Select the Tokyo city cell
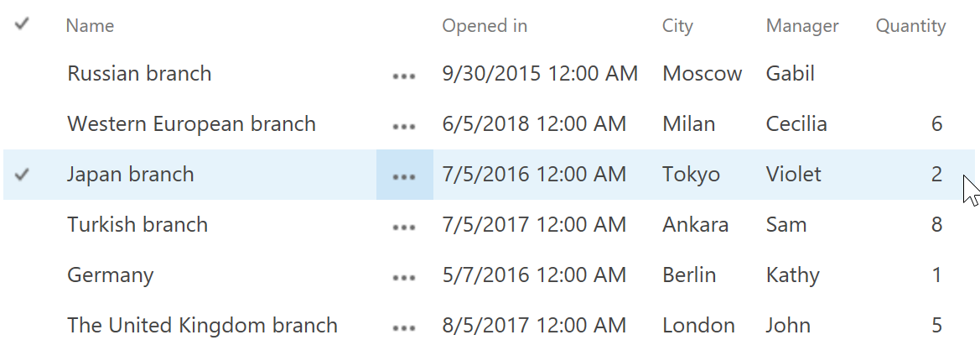980x340 pixels. click(691, 175)
